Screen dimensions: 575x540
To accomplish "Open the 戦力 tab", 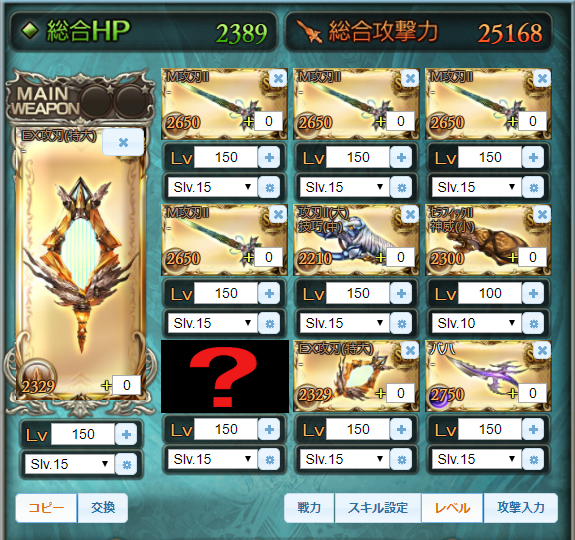I will [309, 508].
